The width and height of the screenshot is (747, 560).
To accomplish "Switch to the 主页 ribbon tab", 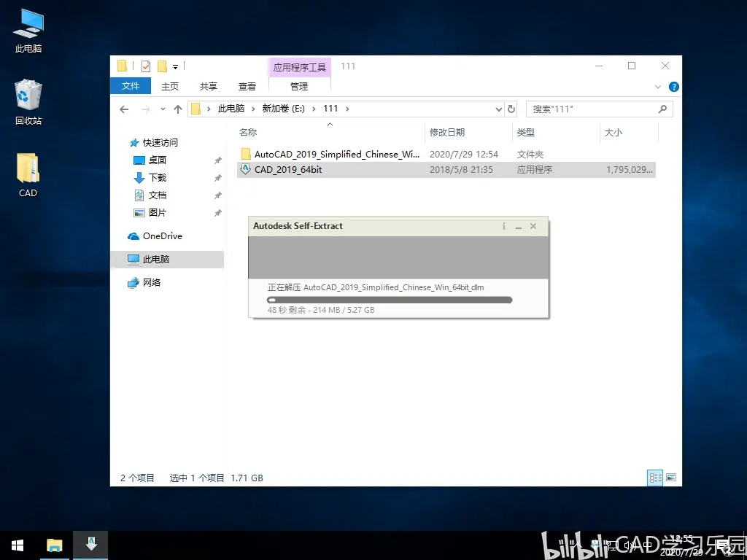I will click(169, 86).
